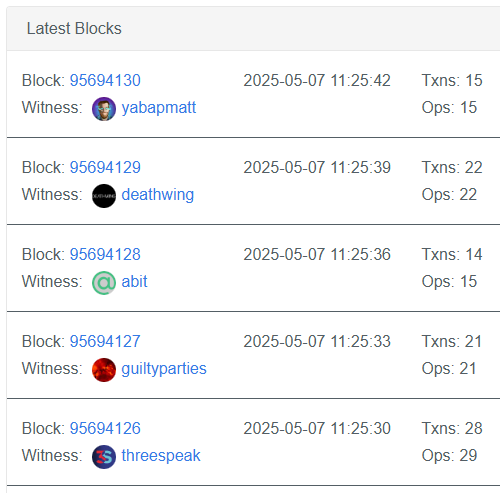Click timestamp 2025-05-07 11:25:42
500x493 pixels.
tap(317, 80)
